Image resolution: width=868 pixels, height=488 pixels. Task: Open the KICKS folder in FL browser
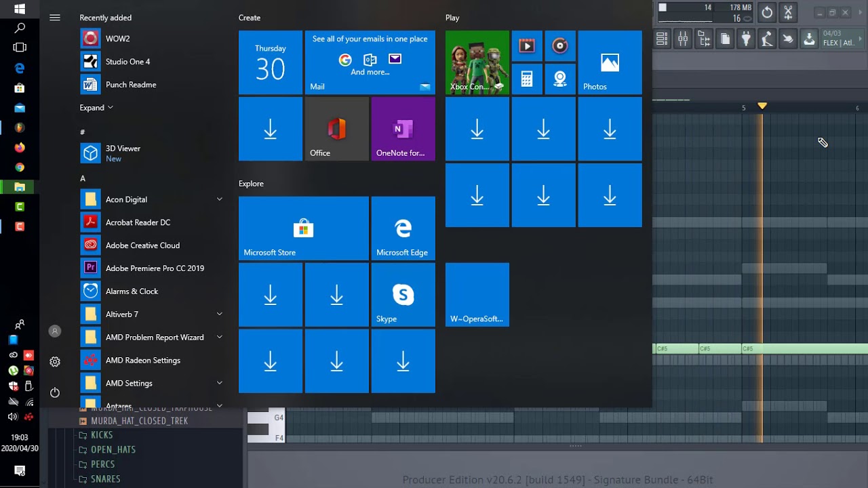102,435
